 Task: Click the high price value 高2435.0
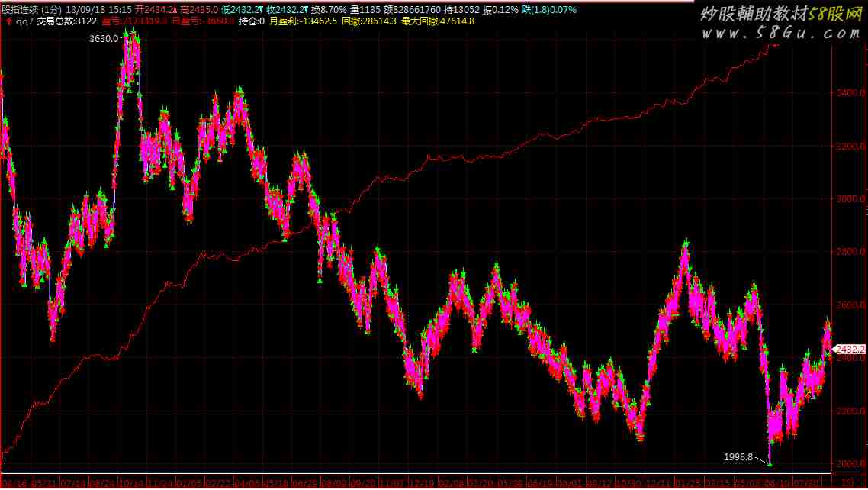(199, 10)
